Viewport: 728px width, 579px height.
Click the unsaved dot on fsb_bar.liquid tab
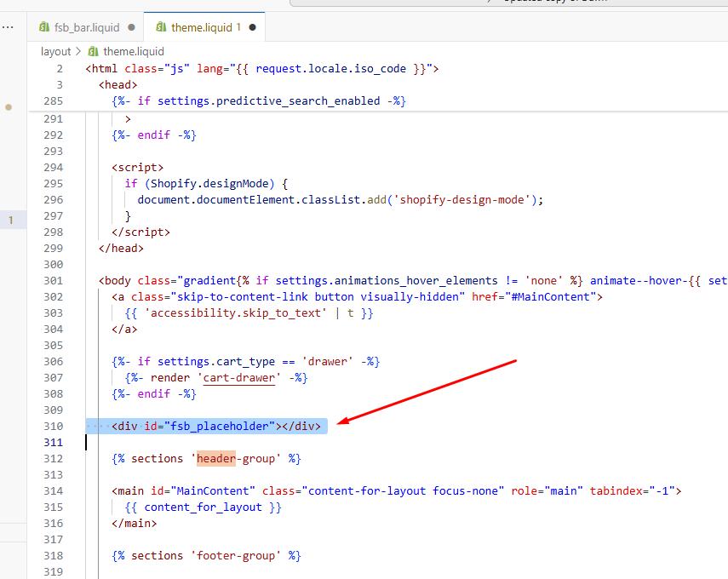(x=131, y=27)
